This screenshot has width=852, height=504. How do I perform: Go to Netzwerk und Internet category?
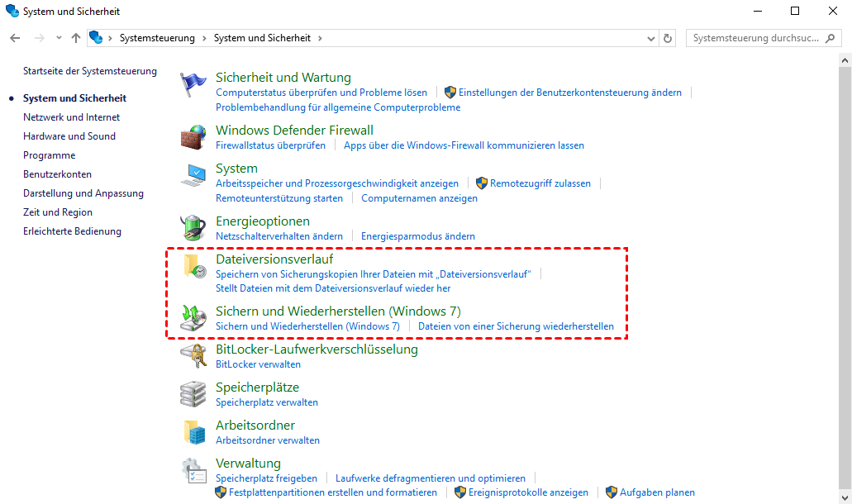[71, 117]
